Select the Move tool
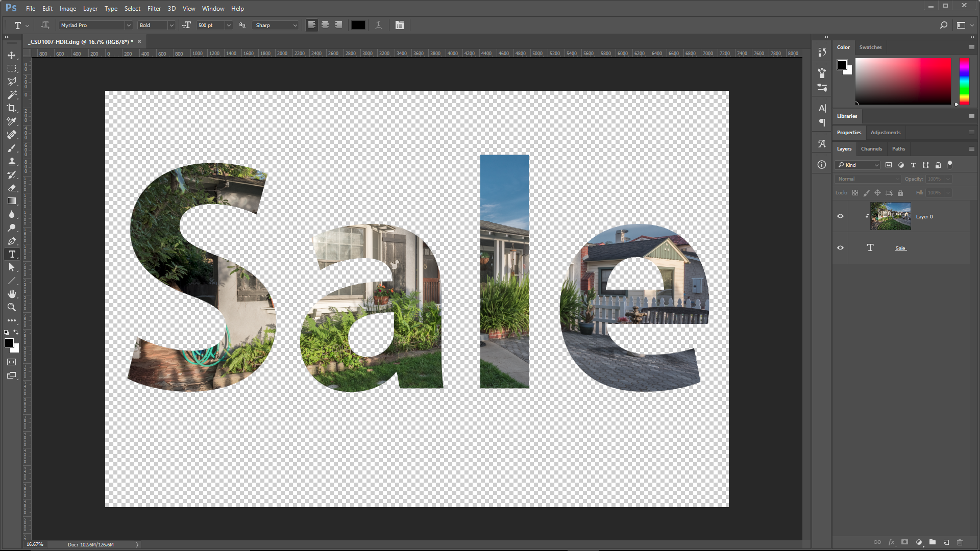 click(11, 55)
